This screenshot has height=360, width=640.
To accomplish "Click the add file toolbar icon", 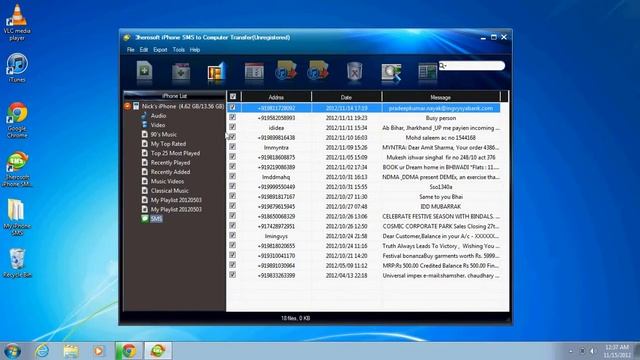I will click(x=144, y=71).
